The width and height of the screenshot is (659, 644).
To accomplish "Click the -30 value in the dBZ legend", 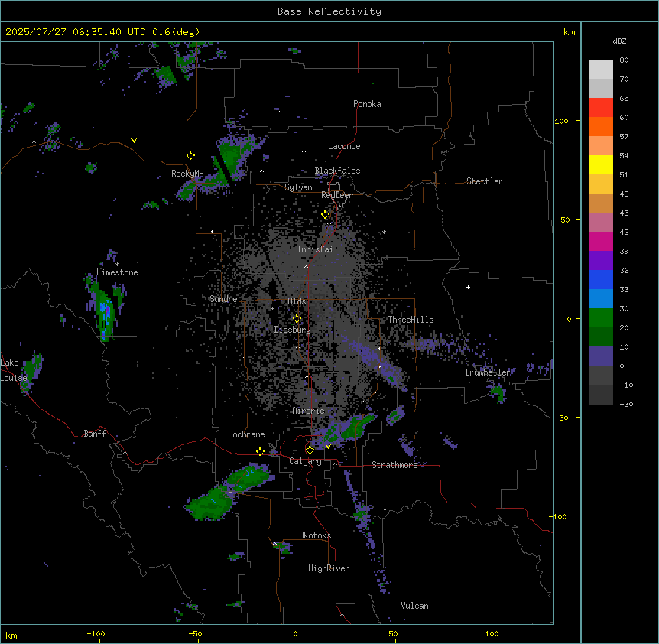I will pos(626,404).
